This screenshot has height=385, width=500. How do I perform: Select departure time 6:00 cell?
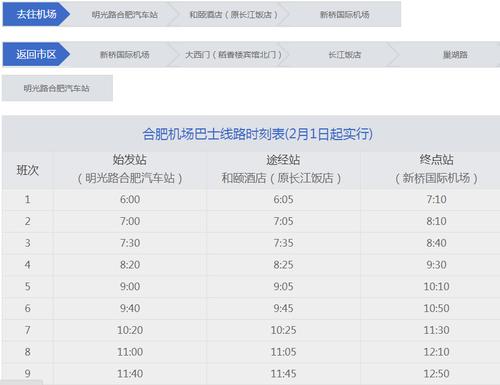(130, 199)
